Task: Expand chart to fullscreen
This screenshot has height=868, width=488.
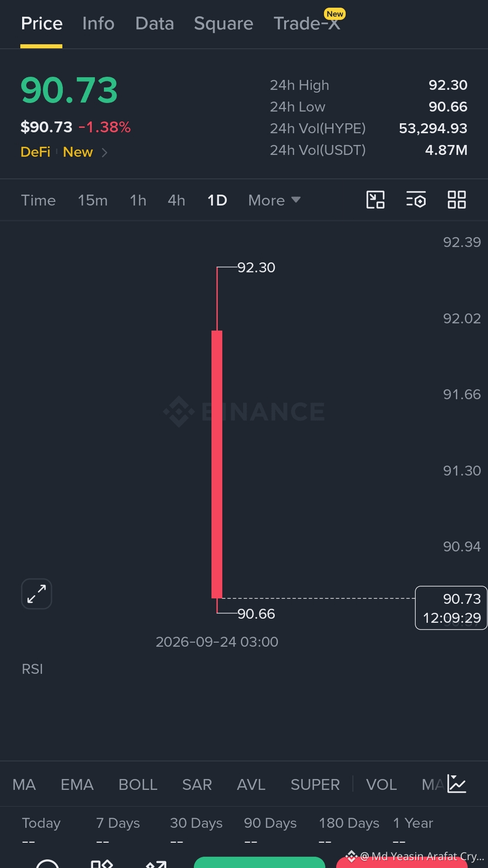Action: (x=37, y=594)
